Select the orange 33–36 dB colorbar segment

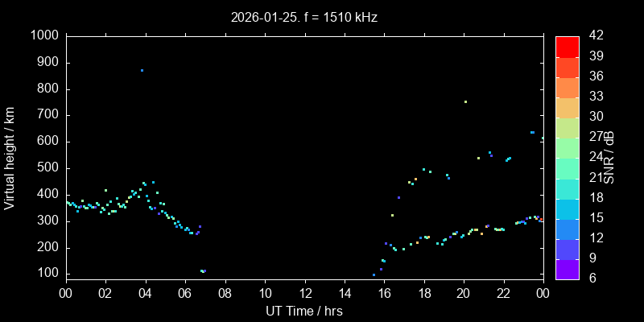pyautogui.click(x=568, y=87)
